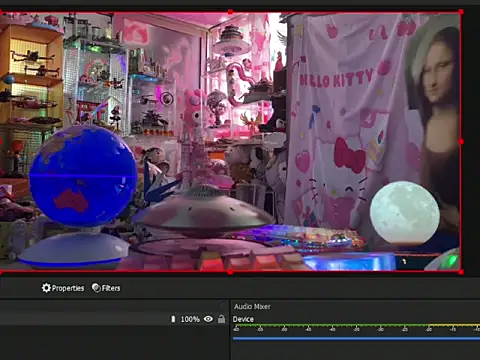Click the battery icon beside 100%
This screenshot has width=480, height=360.
tap(173, 319)
